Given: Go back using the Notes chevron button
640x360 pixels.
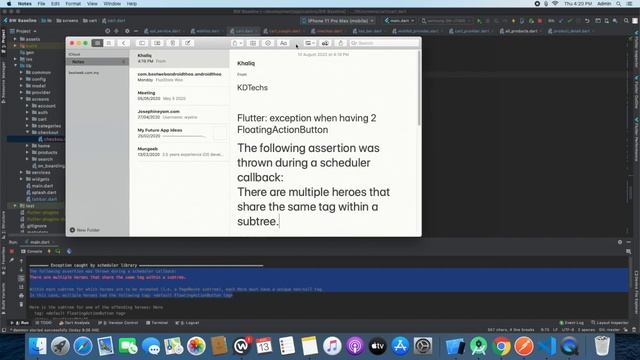Looking at the screenshot, I should click(x=123, y=43).
